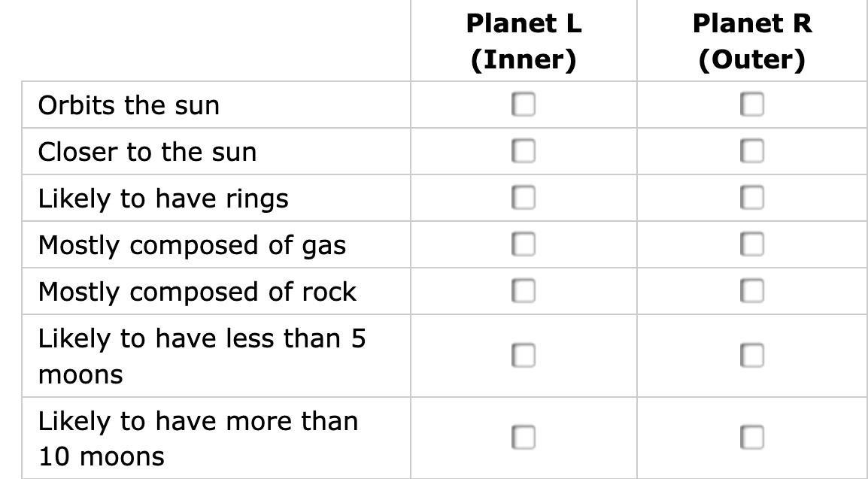This screenshot has width=868, height=479.
Task: Click the Likely to have rings label
Action: click(163, 199)
